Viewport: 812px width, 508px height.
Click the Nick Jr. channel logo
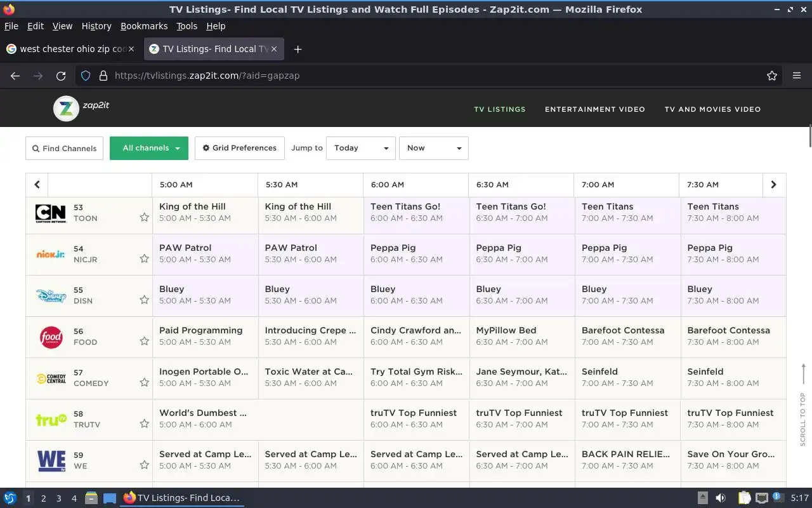tap(51, 254)
